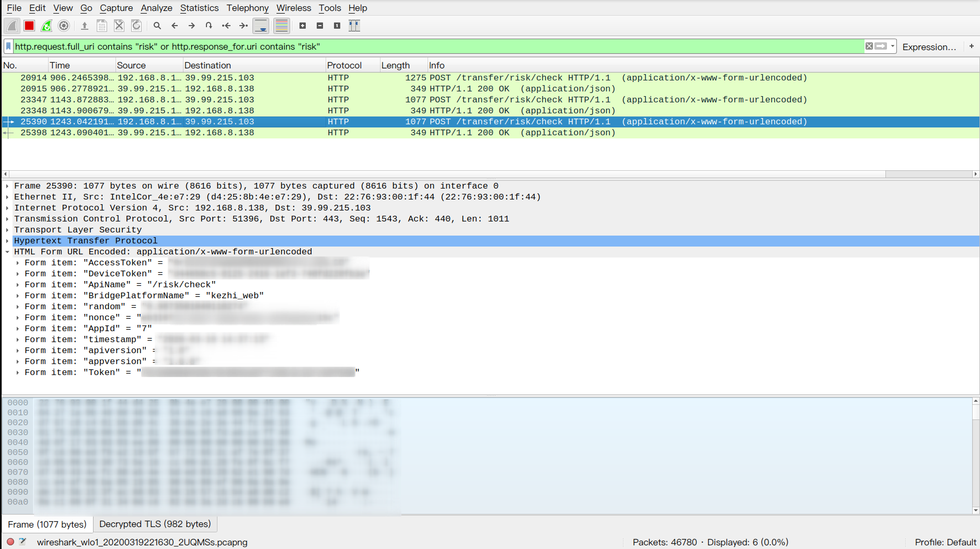This screenshot has width=980, height=549.
Task: Open packet search with the magnifier icon
Action: coord(157,26)
